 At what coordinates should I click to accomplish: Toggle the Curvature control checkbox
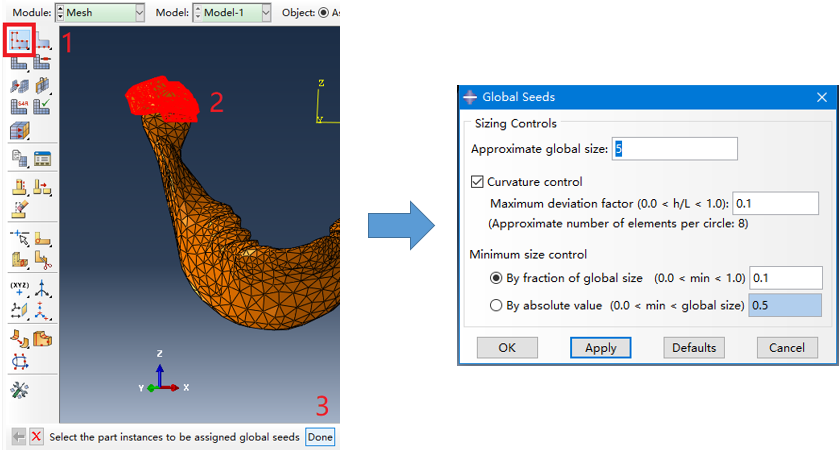tap(477, 182)
